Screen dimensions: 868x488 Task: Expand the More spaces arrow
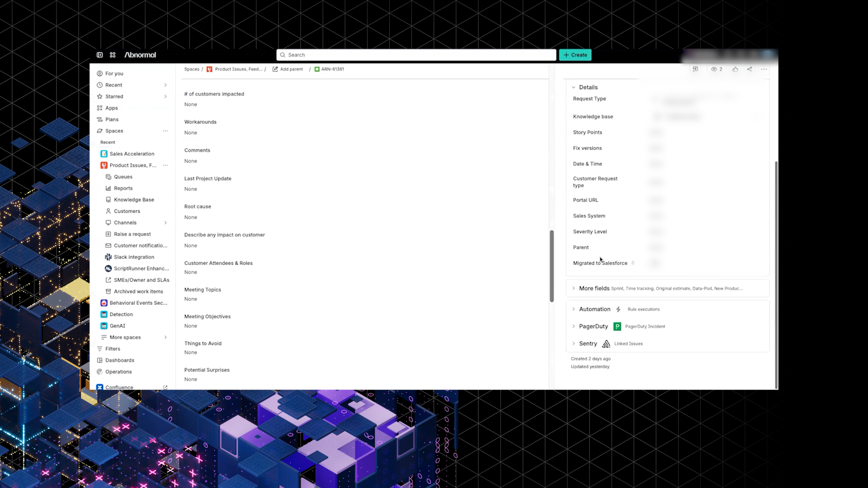point(165,338)
